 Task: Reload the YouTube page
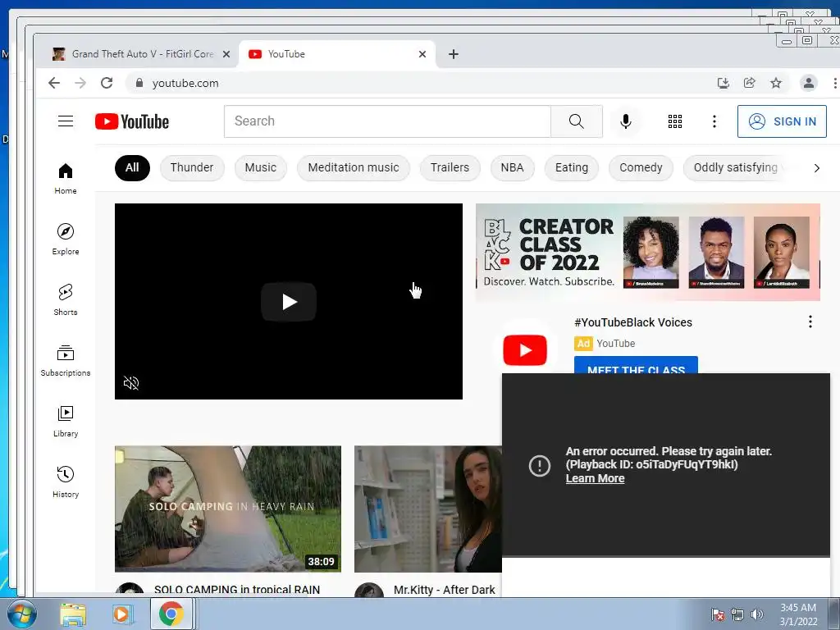click(x=107, y=83)
